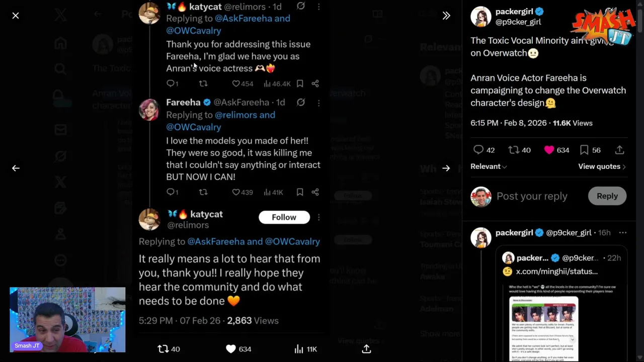Click the Reply button
This screenshot has width=644, height=362.
pyautogui.click(x=607, y=196)
